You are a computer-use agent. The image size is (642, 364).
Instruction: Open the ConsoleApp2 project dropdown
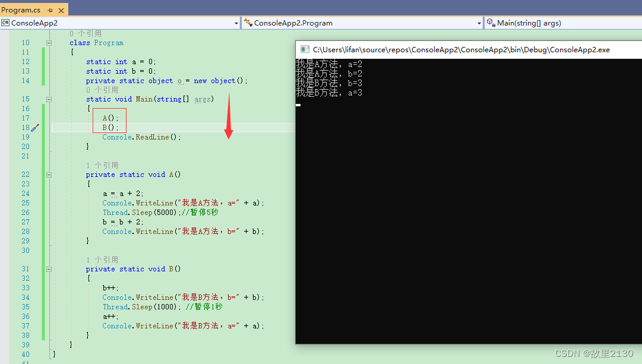click(x=236, y=23)
